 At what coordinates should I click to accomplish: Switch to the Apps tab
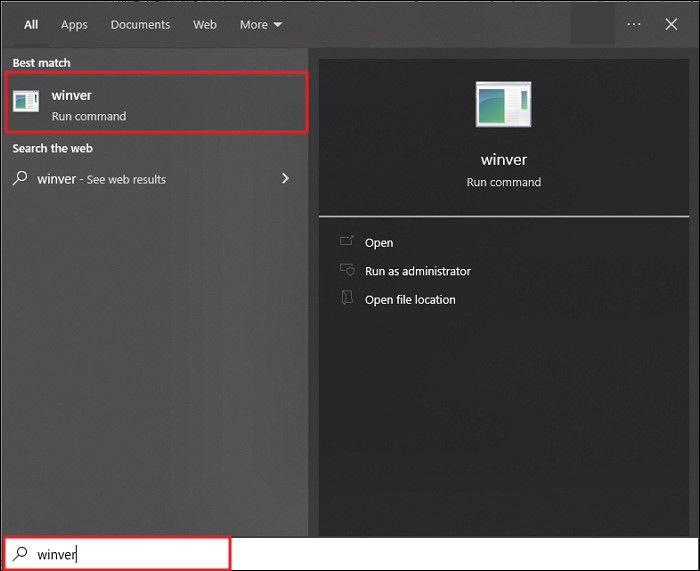(74, 25)
